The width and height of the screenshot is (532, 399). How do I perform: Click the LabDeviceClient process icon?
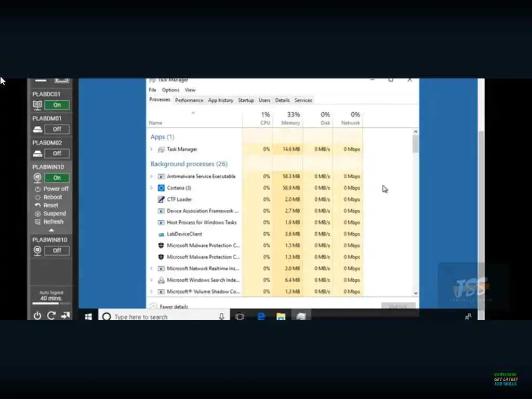161,234
